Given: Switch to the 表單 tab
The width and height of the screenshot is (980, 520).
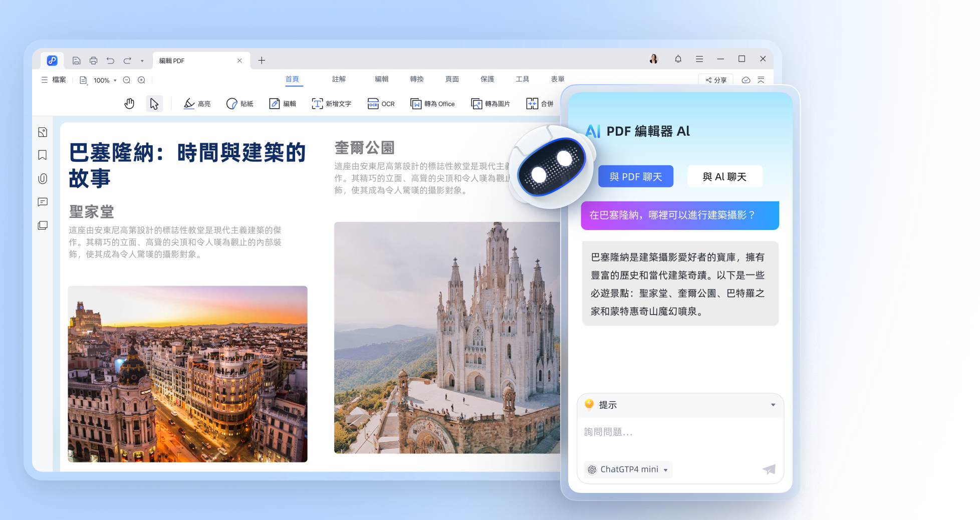Looking at the screenshot, I should tap(558, 79).
